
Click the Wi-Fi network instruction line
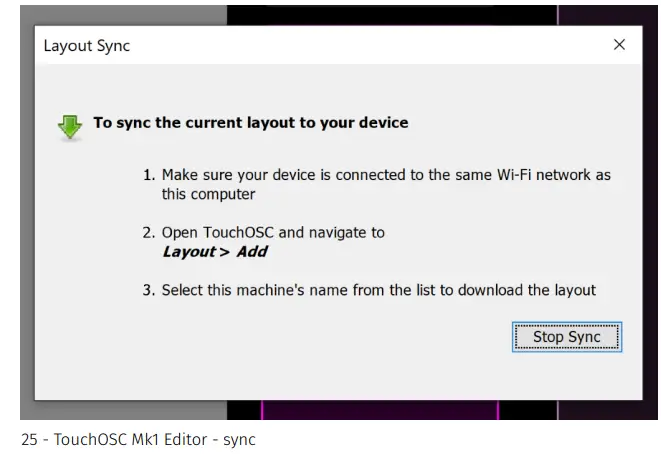click(x=386, y=175)
